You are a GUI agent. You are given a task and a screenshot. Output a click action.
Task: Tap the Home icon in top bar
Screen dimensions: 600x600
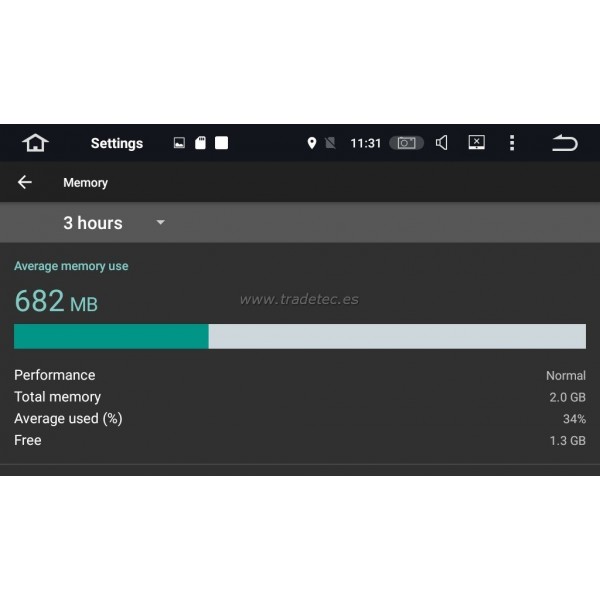pos(36,143)
